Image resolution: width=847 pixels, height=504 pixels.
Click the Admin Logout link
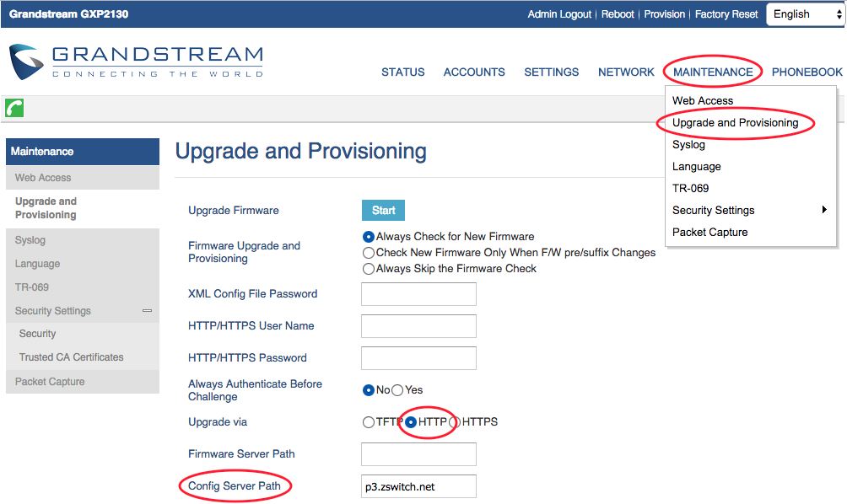tap(559, 14)
